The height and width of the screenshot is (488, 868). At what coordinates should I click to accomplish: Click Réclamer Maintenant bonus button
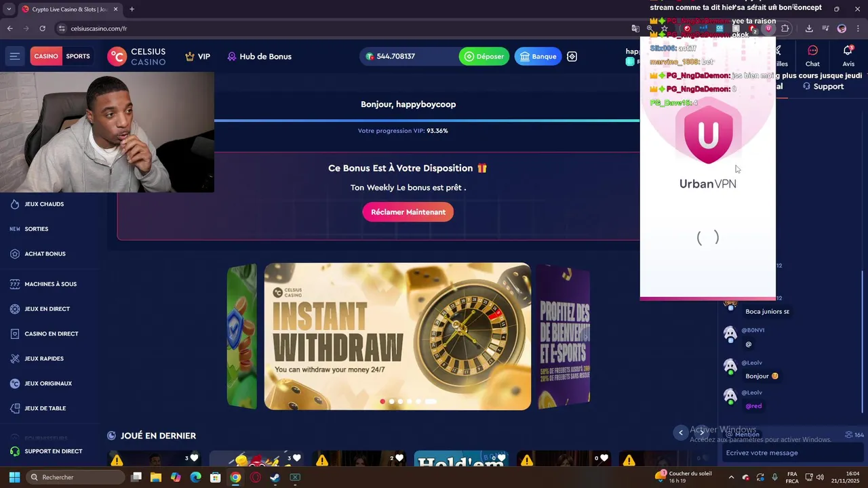pyautogui.click(x=408, y=212)
